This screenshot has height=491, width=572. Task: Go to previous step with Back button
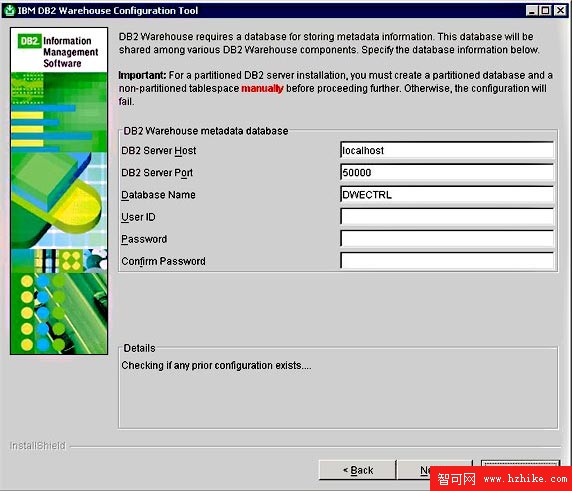click(x=358, y=470)
